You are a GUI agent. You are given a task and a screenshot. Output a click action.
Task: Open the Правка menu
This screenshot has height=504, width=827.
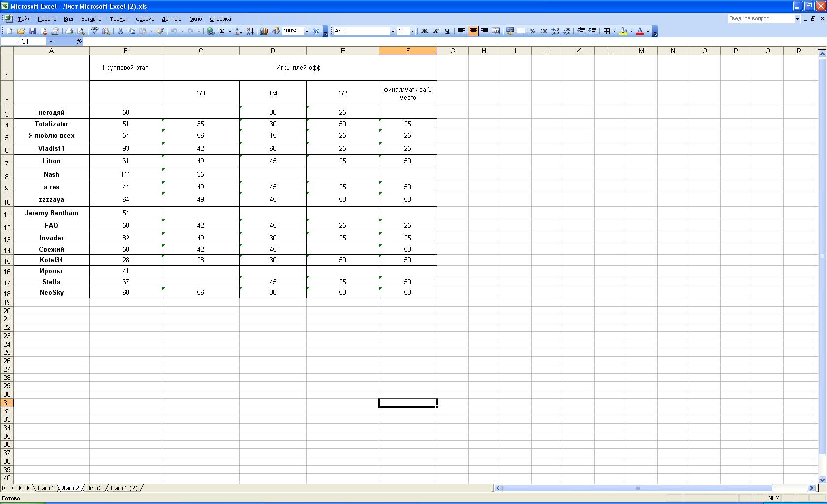click(47, 19)
